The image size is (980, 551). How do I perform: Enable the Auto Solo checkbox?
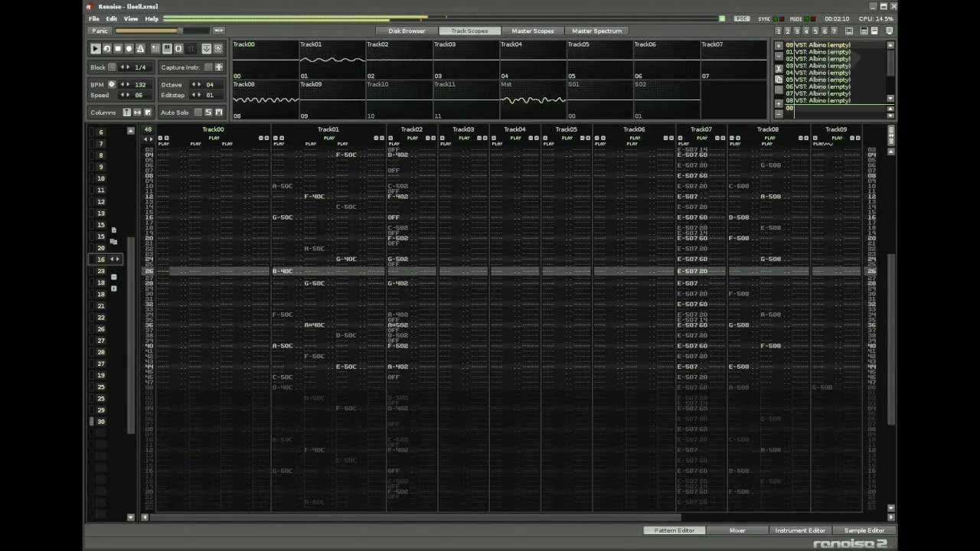[198, 112]
